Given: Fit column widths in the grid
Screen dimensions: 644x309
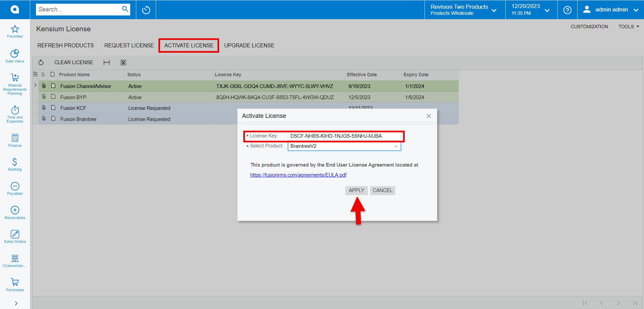Looking at the screenshot, I should tap(106, 62).
